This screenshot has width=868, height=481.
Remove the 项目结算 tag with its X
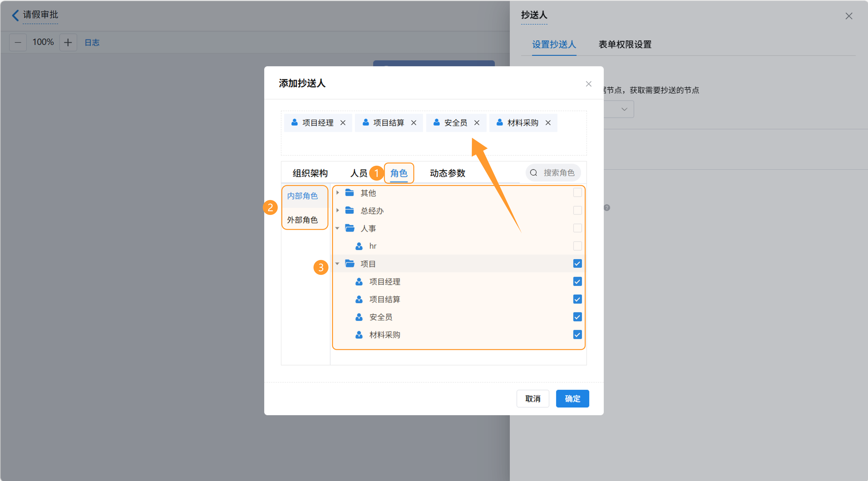coord(413,123)
